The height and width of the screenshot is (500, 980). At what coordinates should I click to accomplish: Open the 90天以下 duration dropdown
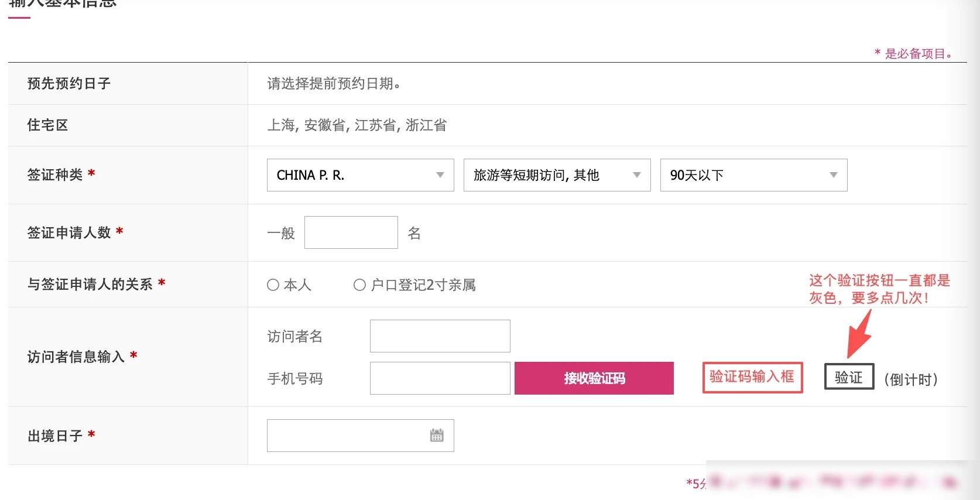click(x=754, y=175)
